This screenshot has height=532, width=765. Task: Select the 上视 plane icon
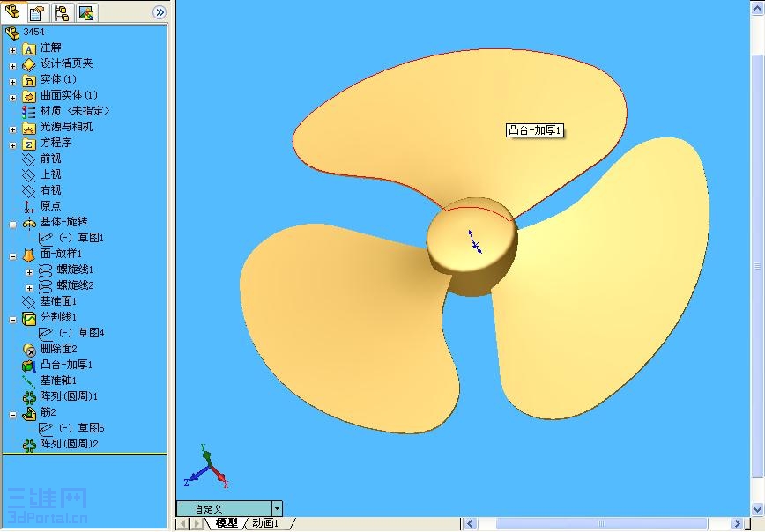point(29,176)
